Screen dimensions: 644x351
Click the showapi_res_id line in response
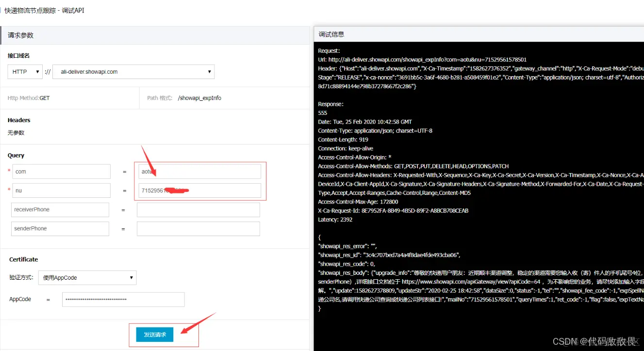[x=389, y=255]
